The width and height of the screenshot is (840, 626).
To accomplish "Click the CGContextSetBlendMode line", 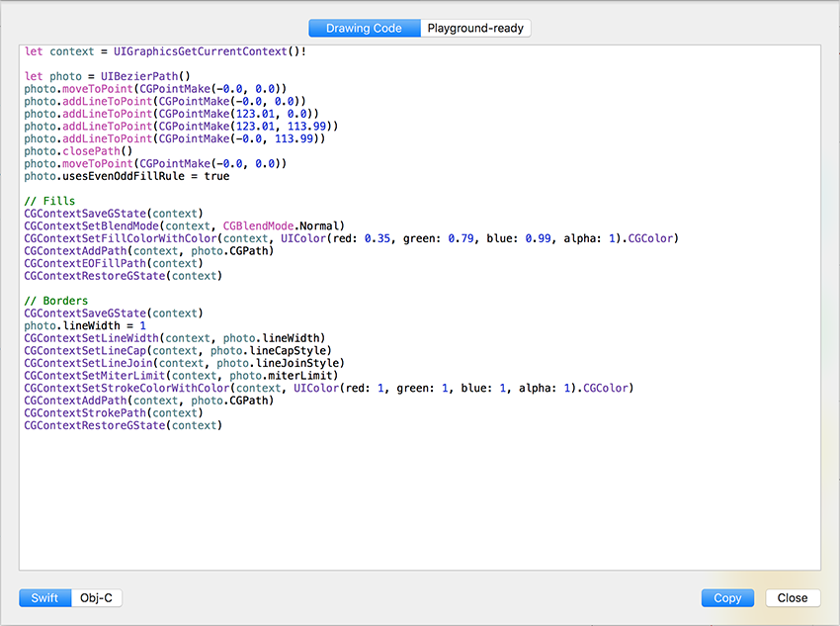I will (184, 226).
